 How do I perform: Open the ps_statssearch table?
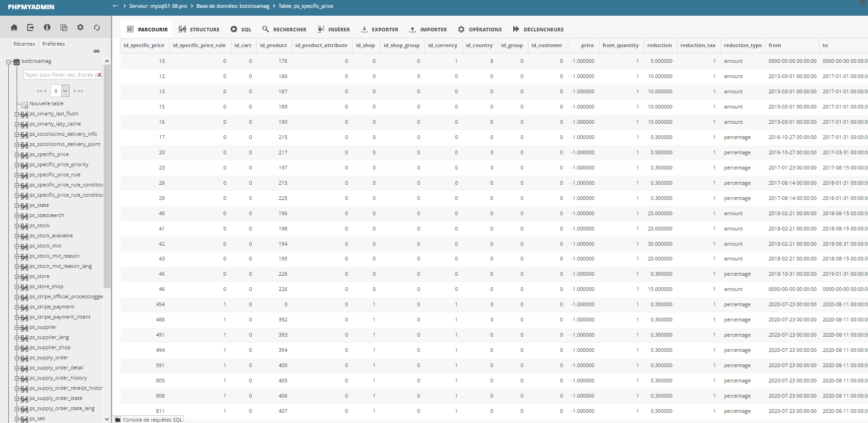(x=47, y=215)
